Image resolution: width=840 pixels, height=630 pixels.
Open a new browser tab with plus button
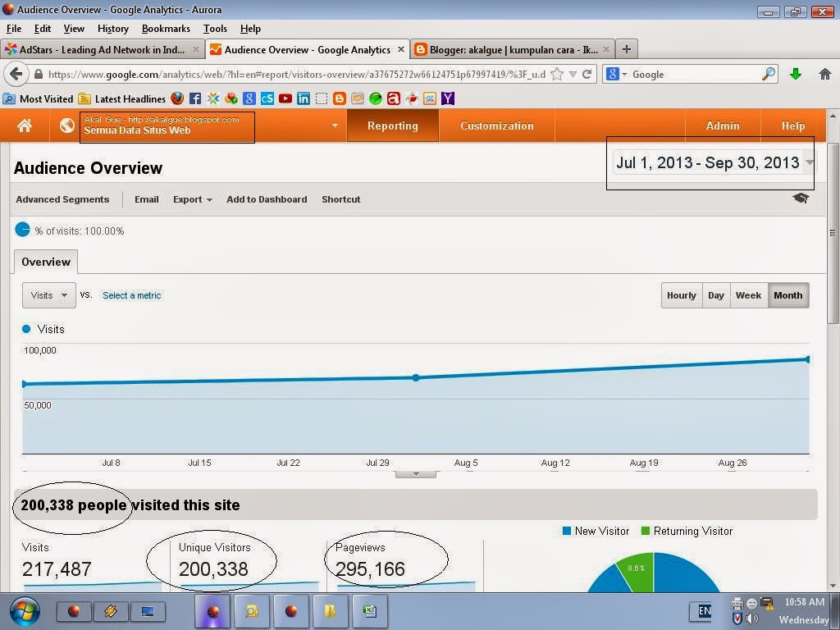[626, 49]
